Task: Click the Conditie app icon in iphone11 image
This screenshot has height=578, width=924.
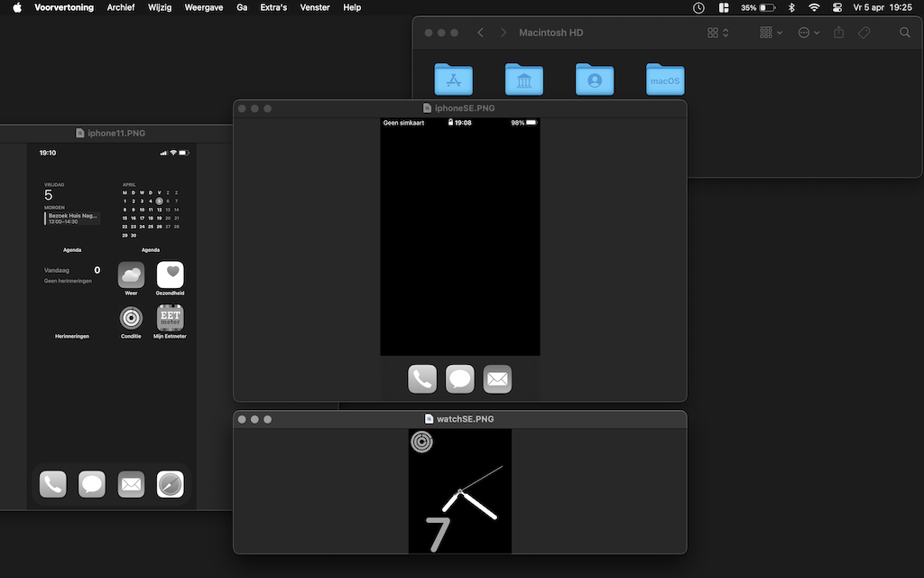Action: tap(131, 318)
